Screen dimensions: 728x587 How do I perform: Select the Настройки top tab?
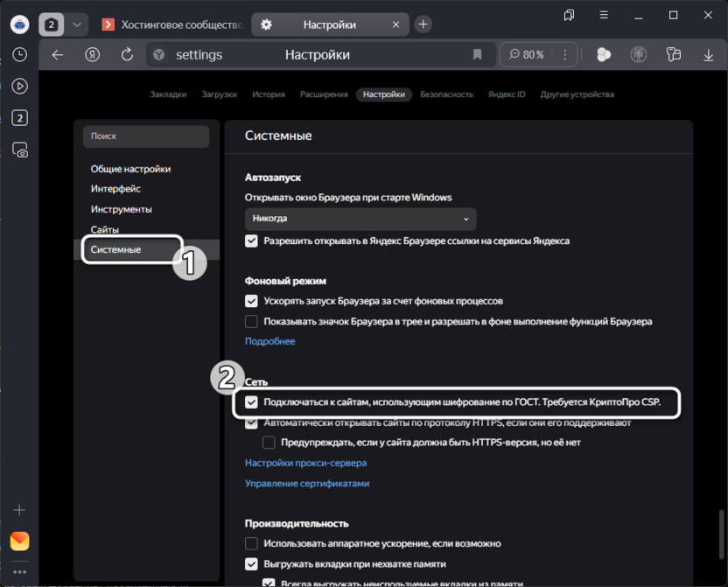point(384,94)
